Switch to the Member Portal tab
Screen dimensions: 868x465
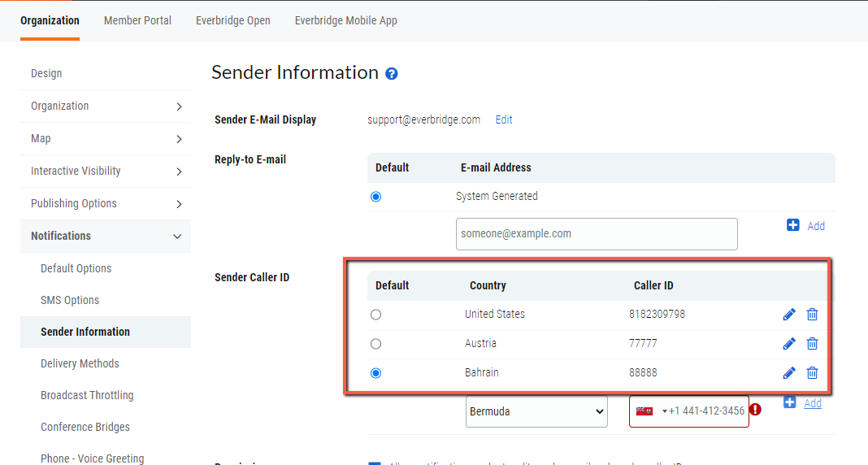[x=137, y=20]
